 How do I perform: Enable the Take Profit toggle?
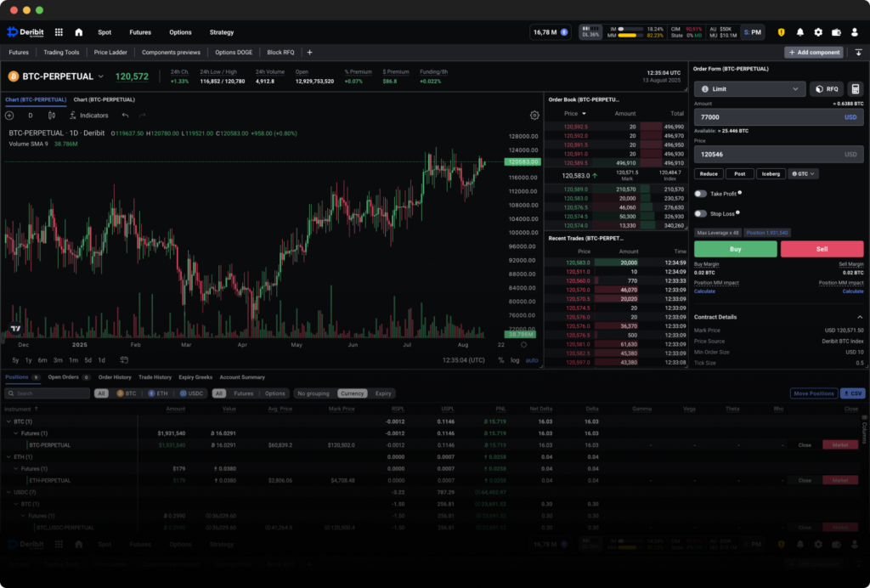point(702,194)
